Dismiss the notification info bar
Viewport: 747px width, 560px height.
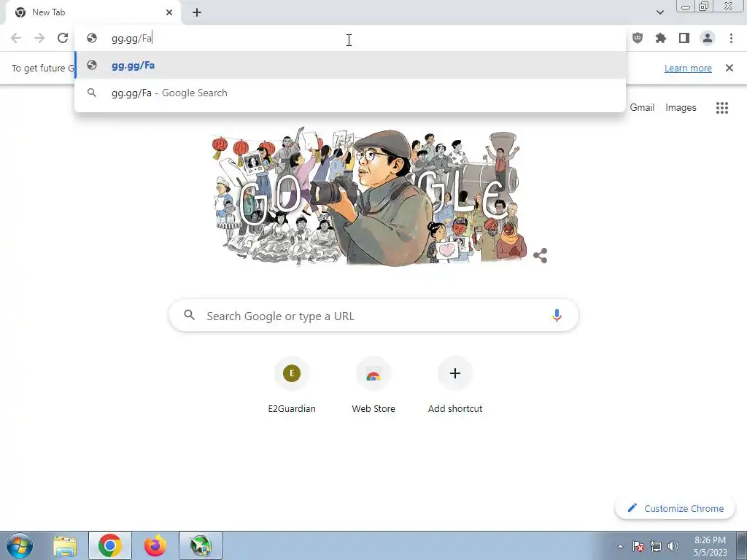729,68
